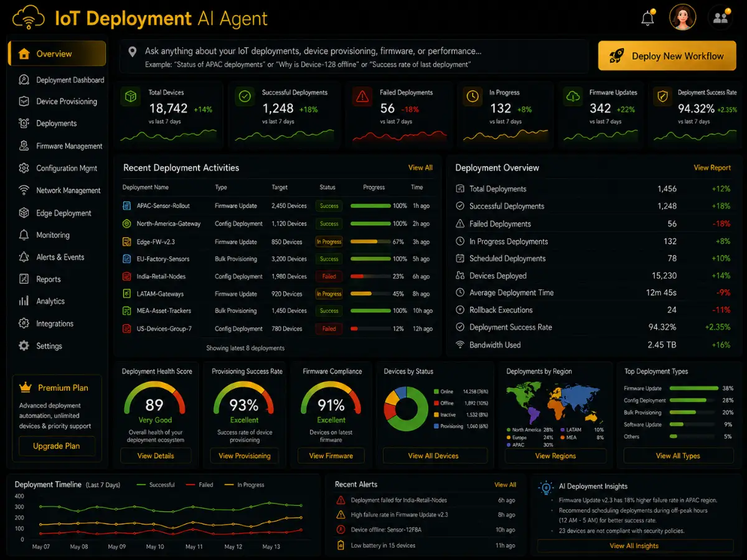Click the Settings gear icon

tap(24, 346)
